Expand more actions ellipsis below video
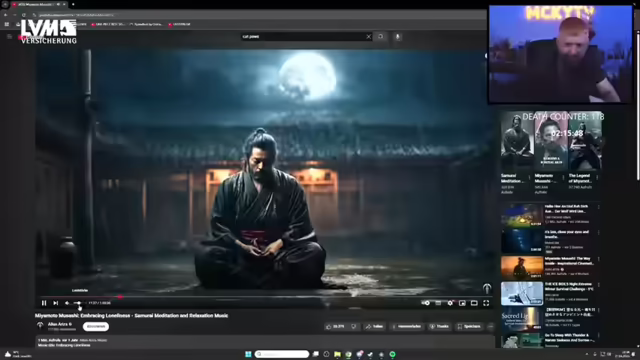 point(490,327)
